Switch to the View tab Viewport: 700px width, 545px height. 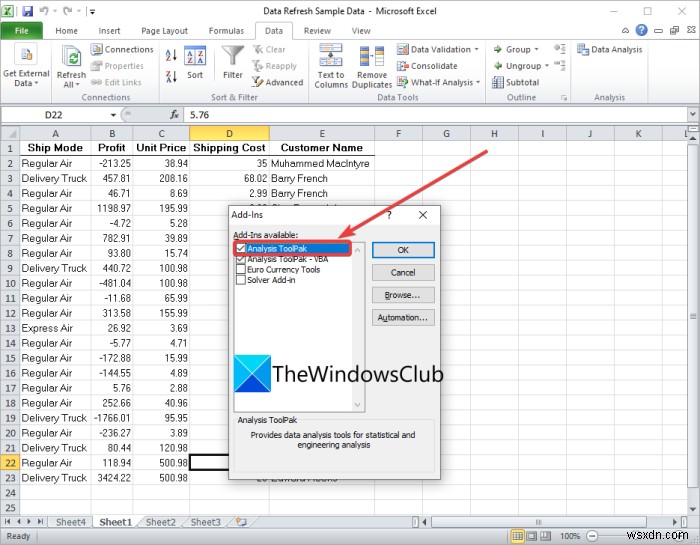point(361,31)
